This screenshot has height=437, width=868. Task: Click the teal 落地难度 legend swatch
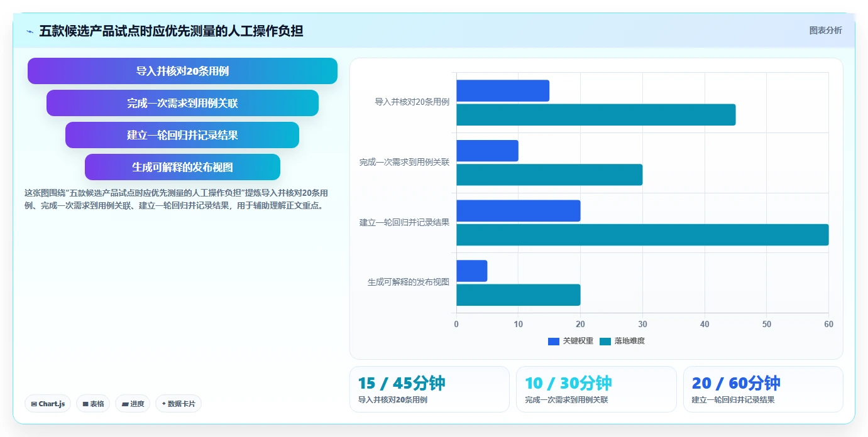point(605,341)
